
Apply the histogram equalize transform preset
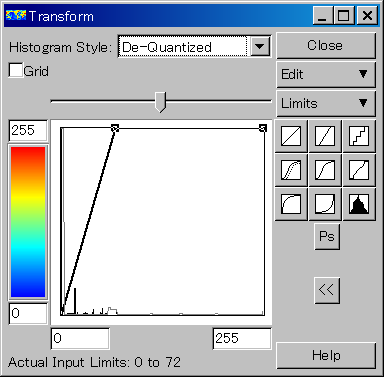pos(291,170)
